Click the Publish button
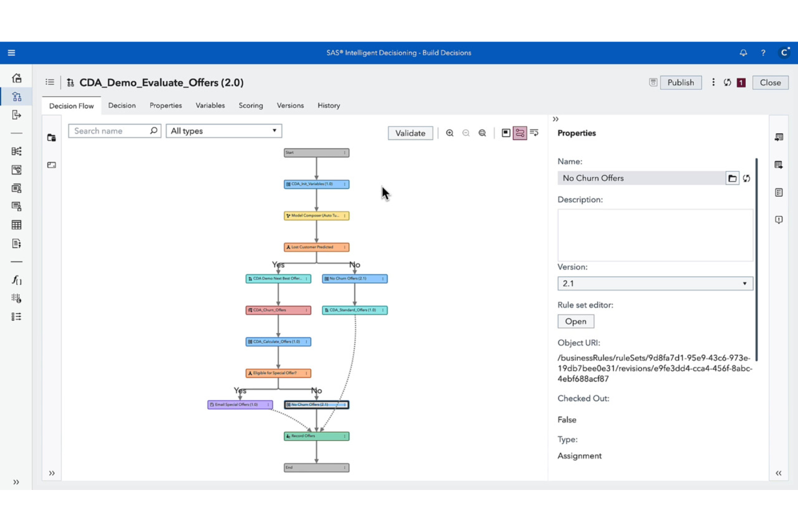The image size is (798, 532). click(x=680, y=82)
